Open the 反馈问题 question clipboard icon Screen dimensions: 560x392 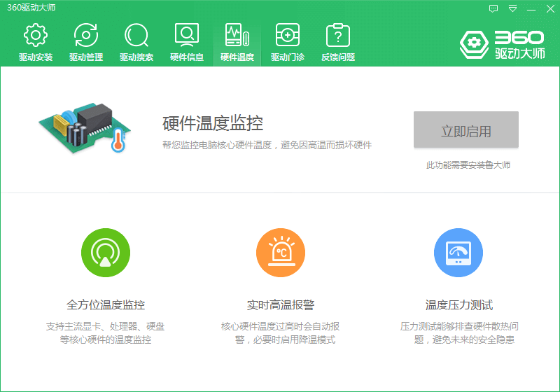click(338, 42)
